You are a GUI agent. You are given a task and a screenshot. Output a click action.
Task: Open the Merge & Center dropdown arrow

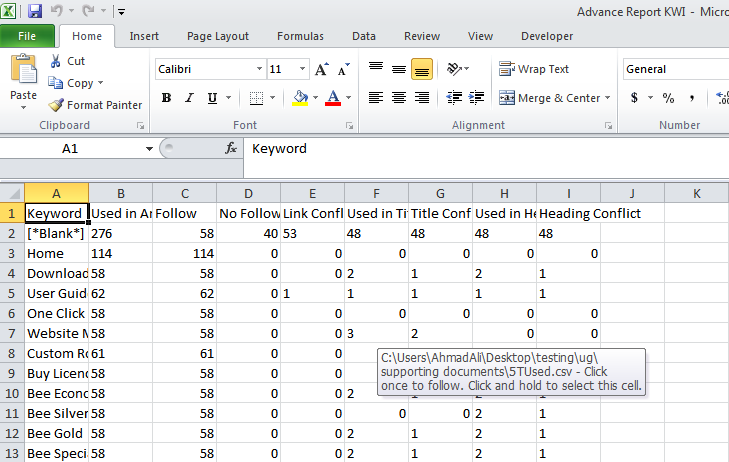(609, 98)
